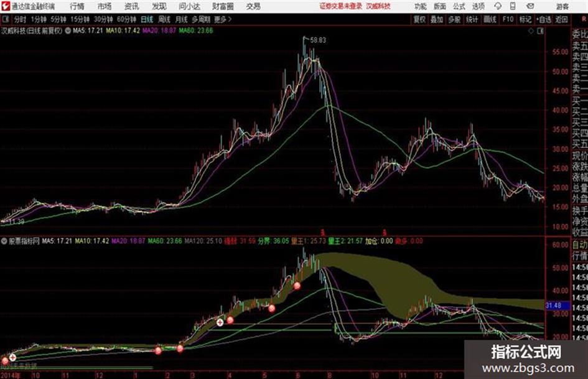588x379 pixels.
Task: Open the 行情 menu
Action: tap(77, 6)
